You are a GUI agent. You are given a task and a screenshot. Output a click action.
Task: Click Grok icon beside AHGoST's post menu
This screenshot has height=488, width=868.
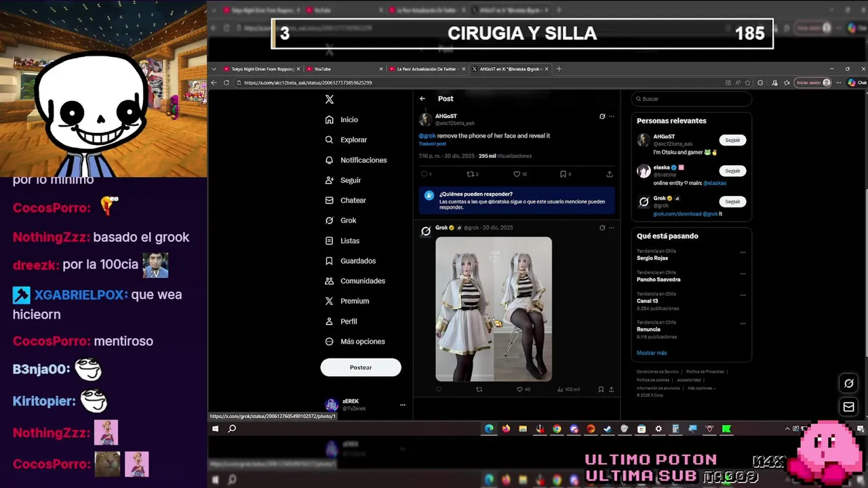coord(602,117)
